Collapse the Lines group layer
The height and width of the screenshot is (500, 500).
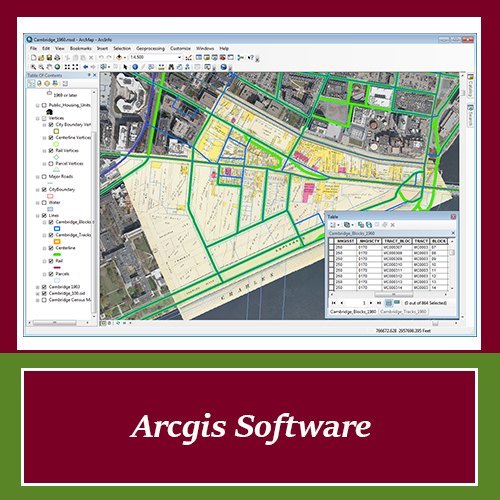[38, 216]
